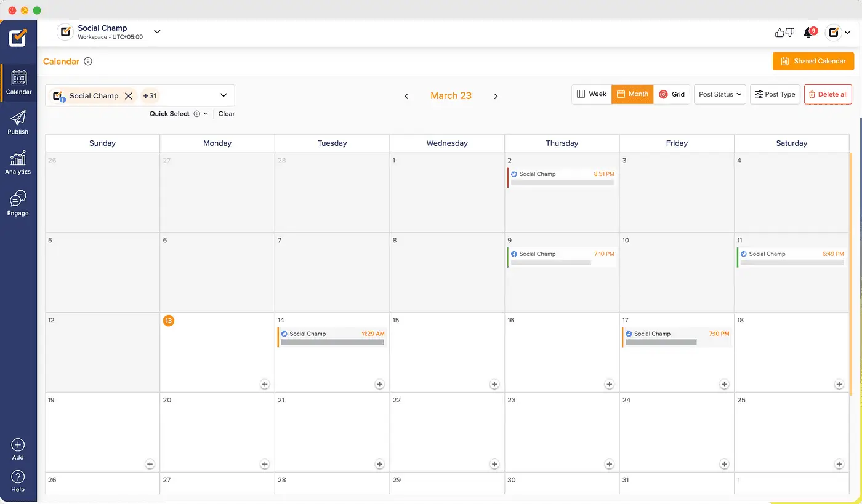Expand the Post Status dropdown
862x504 pixels.
pos(720,94)
